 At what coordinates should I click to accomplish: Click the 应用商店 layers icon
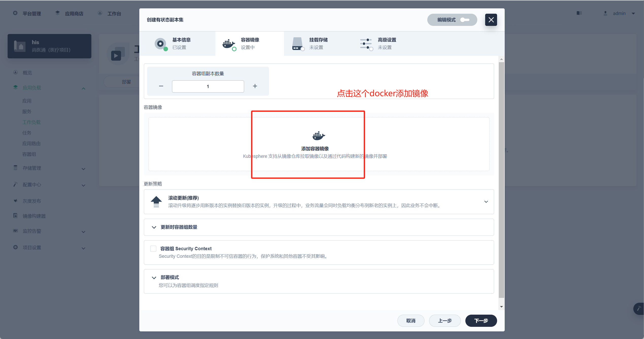point(58,13)
